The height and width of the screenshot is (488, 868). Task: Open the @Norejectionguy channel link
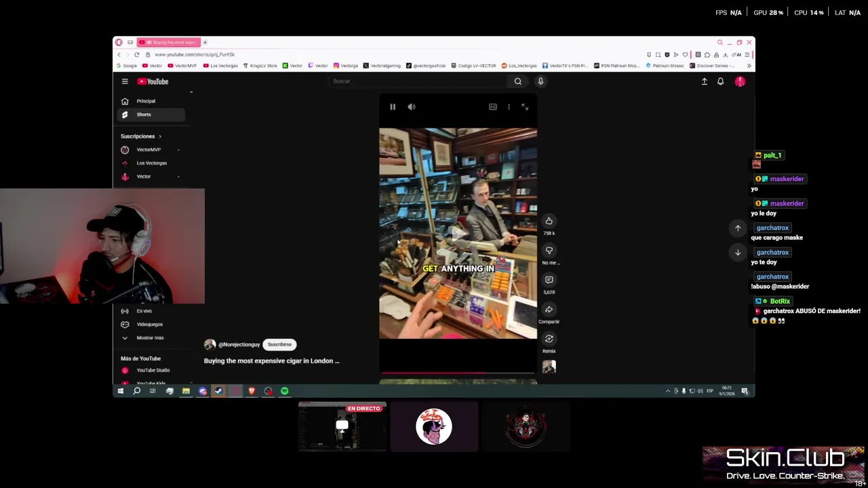(x=239, y=344)
